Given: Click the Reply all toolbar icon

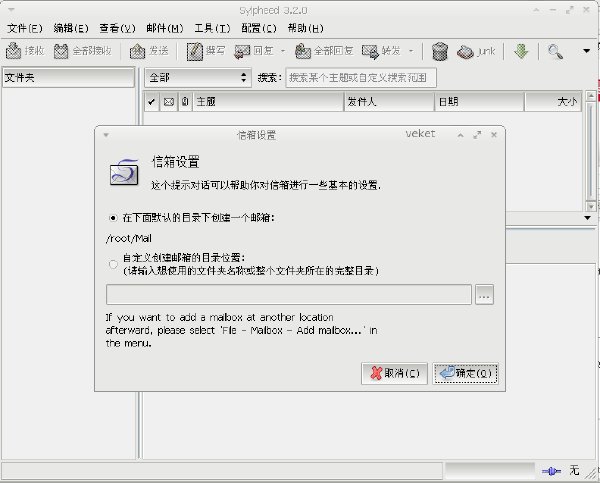Looking at the screenshot, I should 303,51.
